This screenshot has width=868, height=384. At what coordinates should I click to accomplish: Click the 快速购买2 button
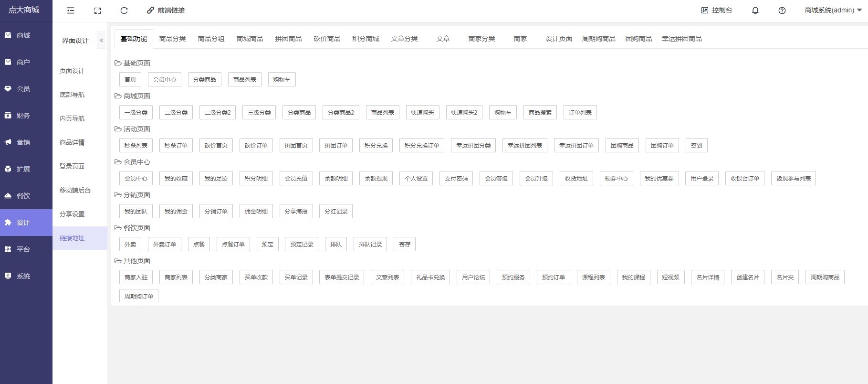tap(464, 112)
